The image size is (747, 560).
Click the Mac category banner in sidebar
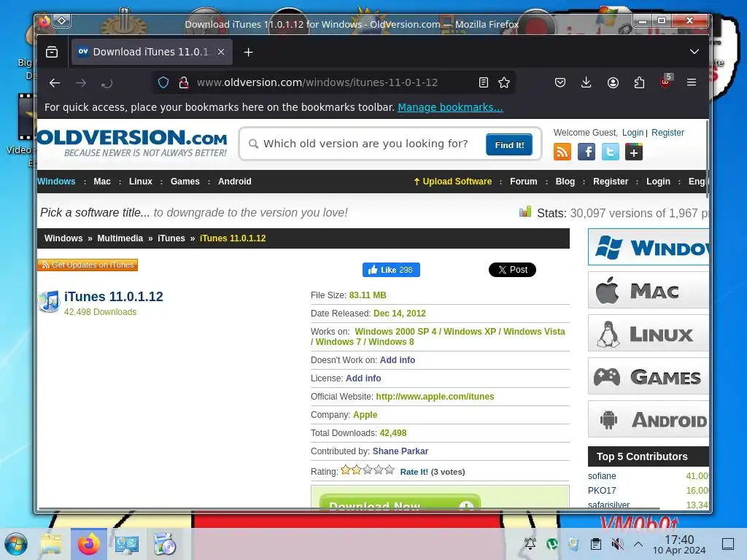tap(649, 290)
